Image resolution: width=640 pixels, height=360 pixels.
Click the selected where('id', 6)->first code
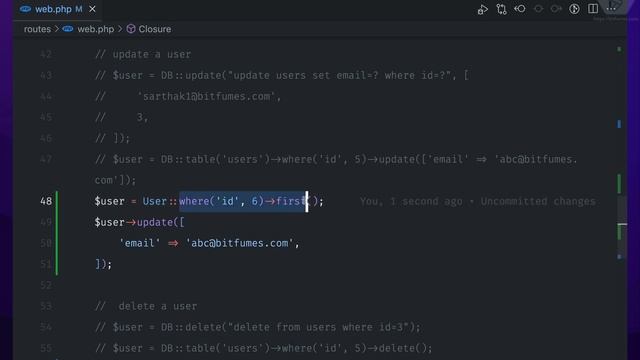(243, 201)
